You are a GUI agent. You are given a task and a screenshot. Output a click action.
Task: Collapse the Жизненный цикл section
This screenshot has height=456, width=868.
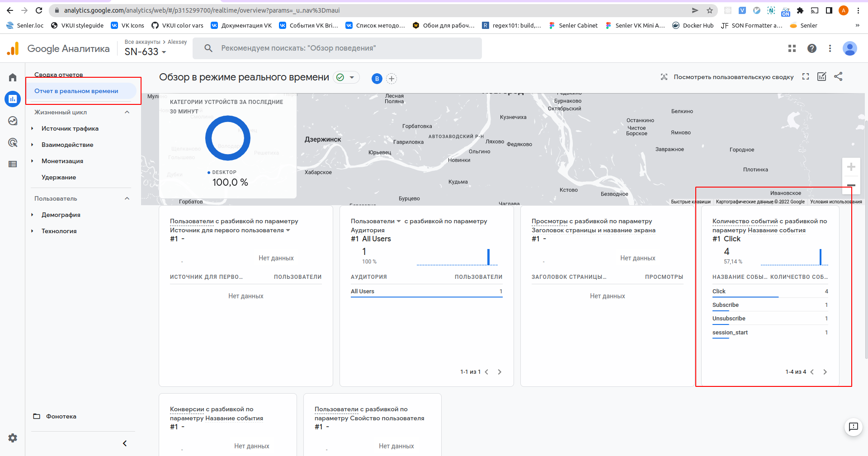(x=127, y=112)
